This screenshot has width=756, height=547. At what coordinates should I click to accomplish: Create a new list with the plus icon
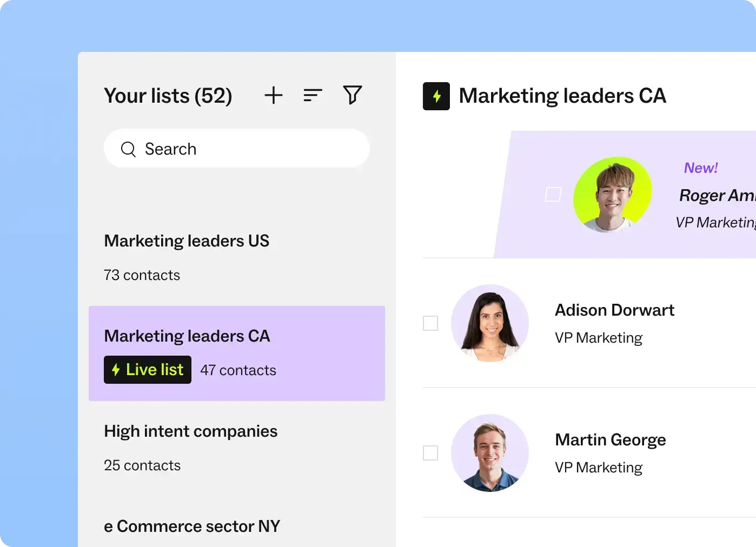click(x=273, y=95)
